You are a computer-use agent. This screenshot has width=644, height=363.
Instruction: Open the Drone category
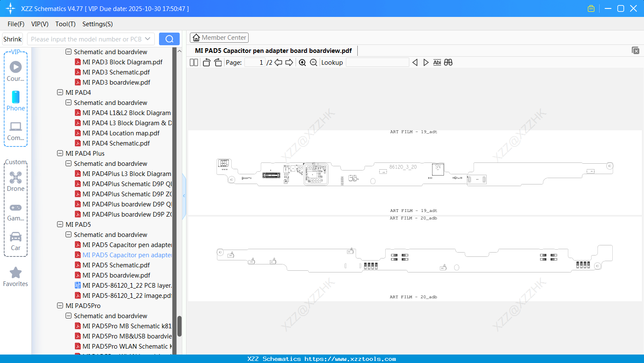(x=16, y=181)
